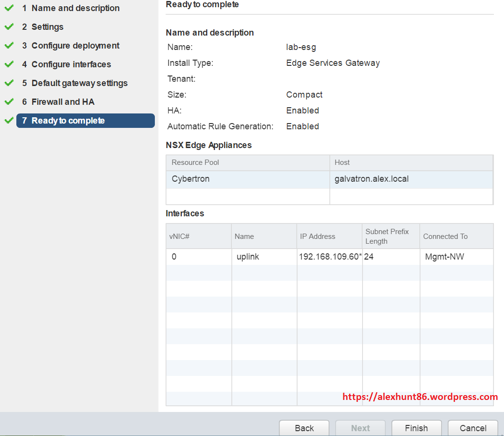Open step 2 Settings
This screenshot has width=504, height=436.
click(x=47, y=27)
